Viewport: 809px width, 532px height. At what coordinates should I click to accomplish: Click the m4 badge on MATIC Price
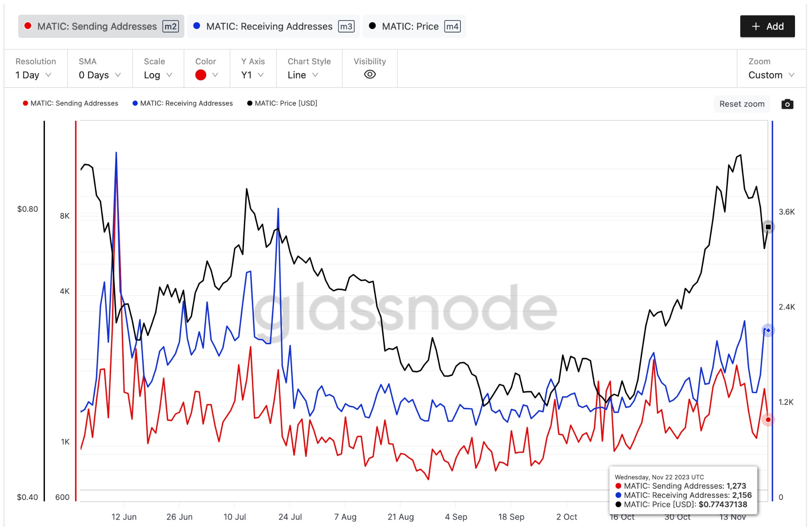coord(452,26)
